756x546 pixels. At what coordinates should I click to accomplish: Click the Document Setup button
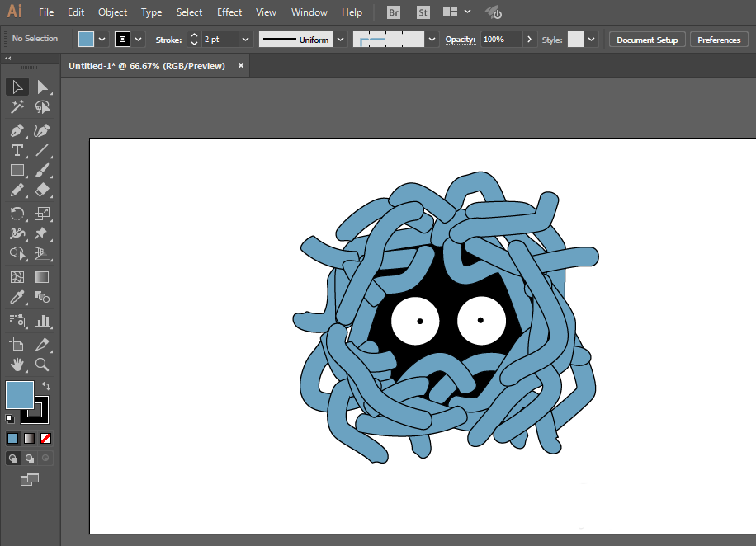point(647,40)
